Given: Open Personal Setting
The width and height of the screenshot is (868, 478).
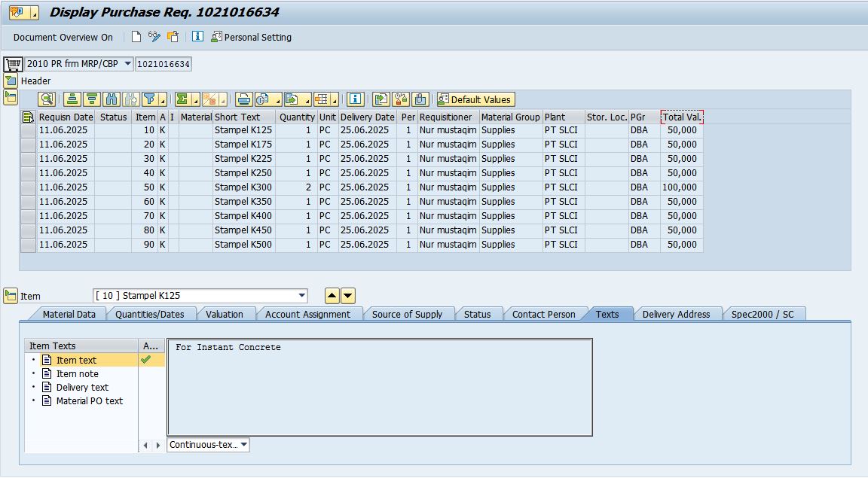Looking at the screenshot, I should coord(251,37).
